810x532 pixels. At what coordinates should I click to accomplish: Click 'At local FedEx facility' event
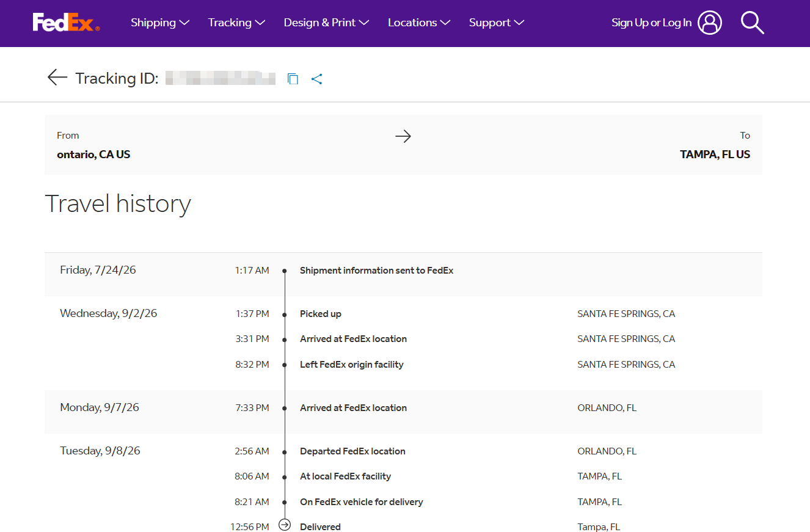(x=345, y=476)
